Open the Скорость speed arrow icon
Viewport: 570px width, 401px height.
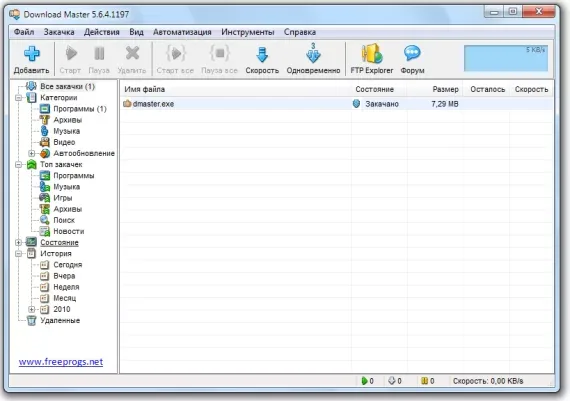262,54
